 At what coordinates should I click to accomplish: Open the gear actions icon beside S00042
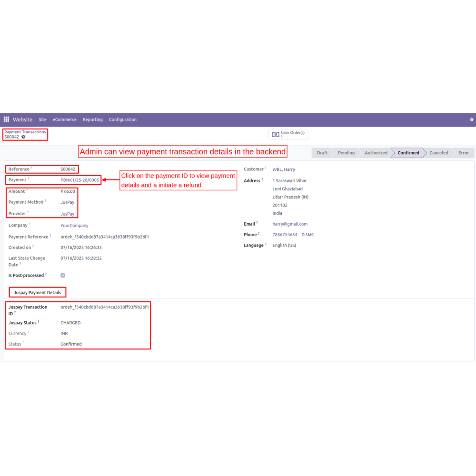pos(23,137)
